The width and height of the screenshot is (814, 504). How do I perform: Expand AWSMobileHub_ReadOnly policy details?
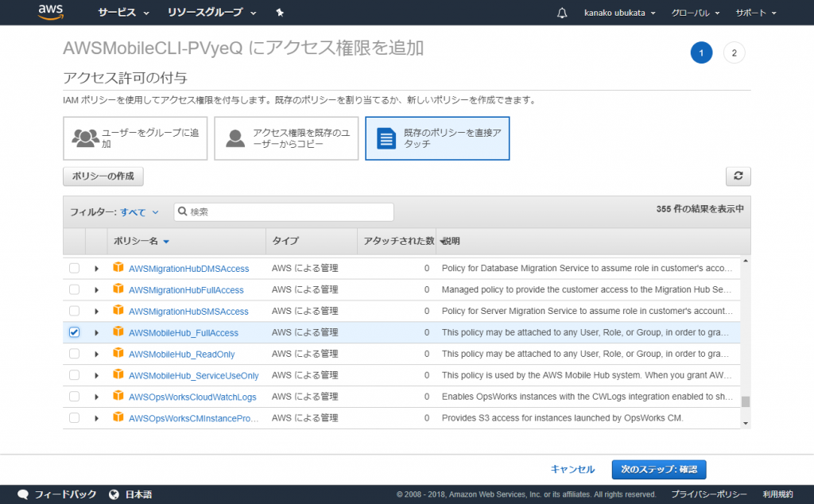tap(96, 354)
